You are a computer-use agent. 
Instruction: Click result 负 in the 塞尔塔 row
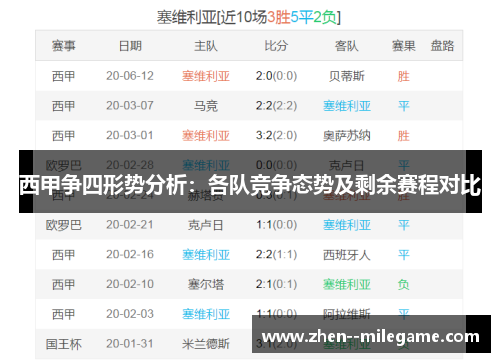(404, 284)
